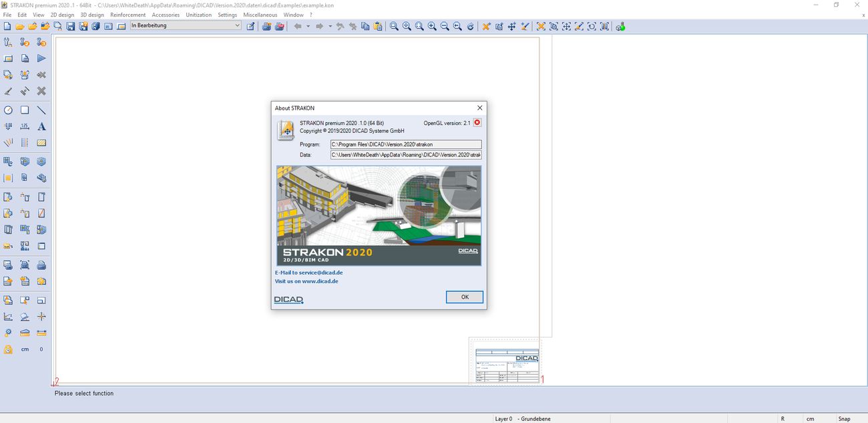This screenshot has height=423, width=868.
Task: Open the '?' help menu
Action: coord(310,15)
